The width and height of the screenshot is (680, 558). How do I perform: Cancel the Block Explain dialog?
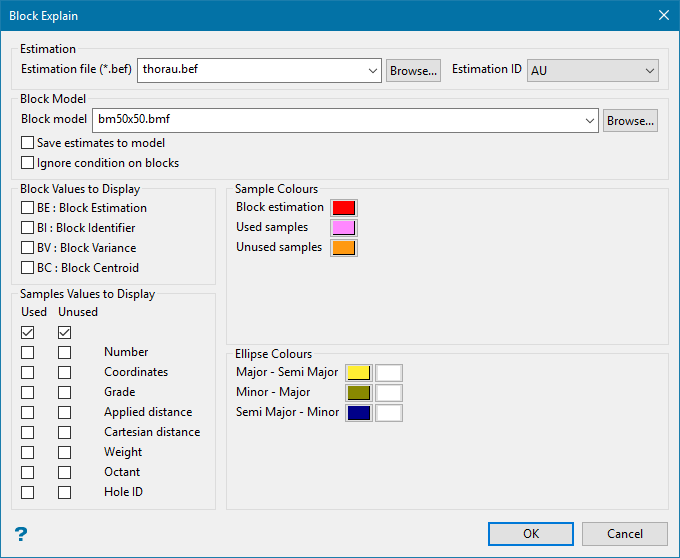click(x=625, y=534)
